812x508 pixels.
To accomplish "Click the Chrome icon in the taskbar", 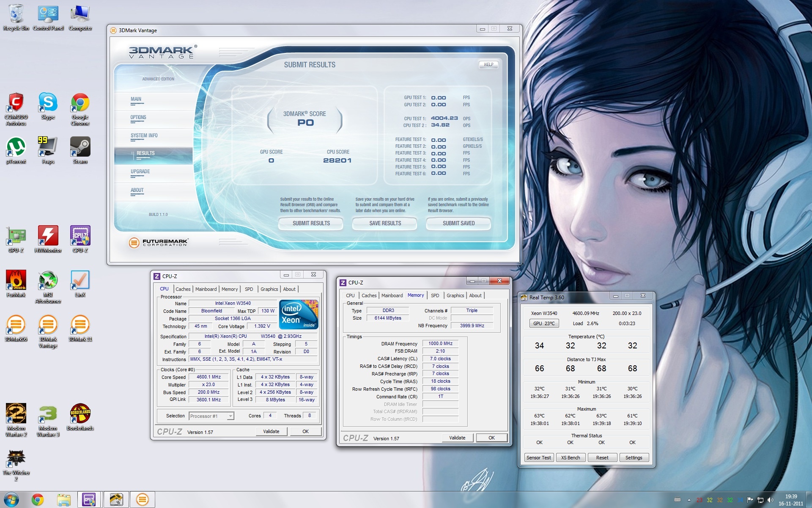I will [x=38, y=500].
